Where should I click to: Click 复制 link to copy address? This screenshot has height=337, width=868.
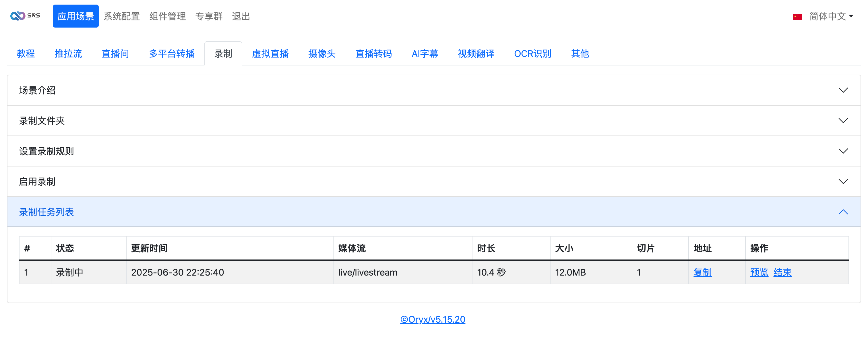(x=703, y=272)
